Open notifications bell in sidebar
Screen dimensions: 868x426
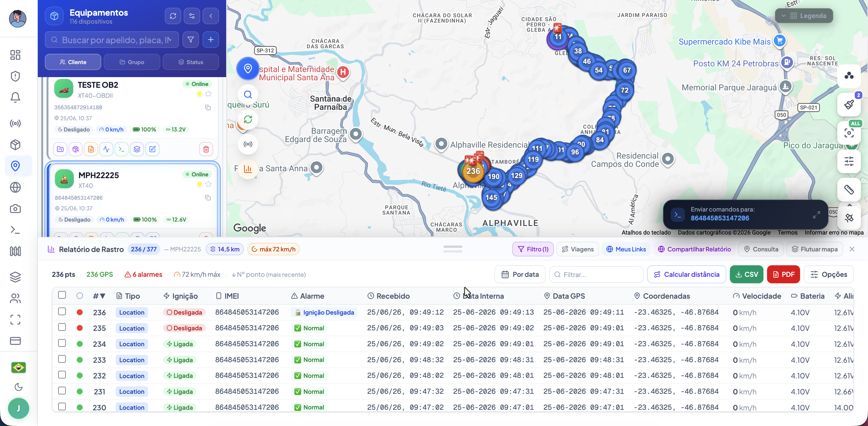pyautogui.click(x=15, y=97)
